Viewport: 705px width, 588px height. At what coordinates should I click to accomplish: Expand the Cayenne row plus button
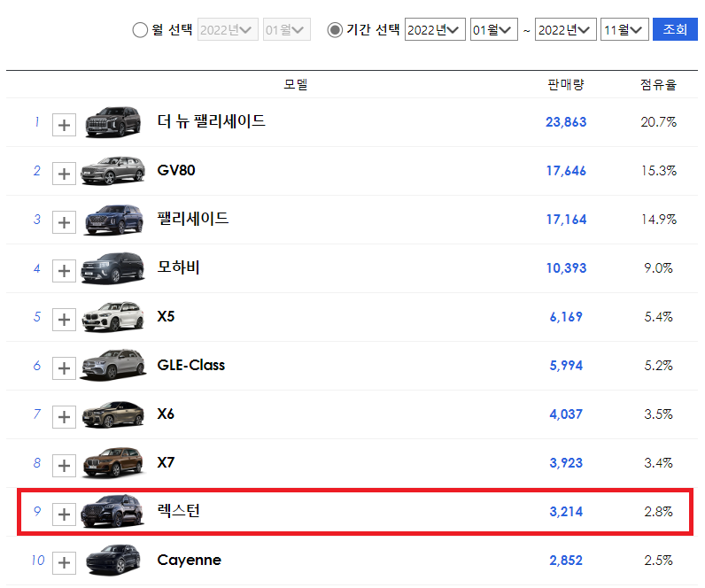click(64, 562)
